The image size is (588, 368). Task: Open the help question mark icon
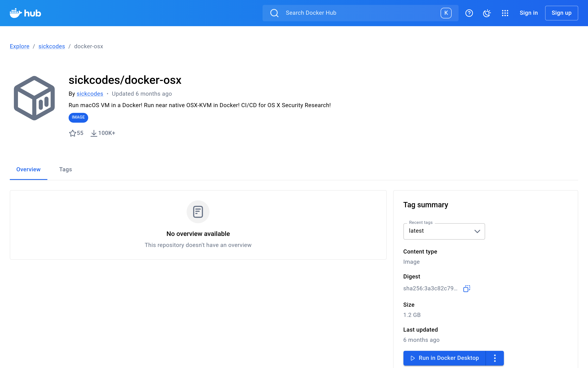tap(469, 13)
